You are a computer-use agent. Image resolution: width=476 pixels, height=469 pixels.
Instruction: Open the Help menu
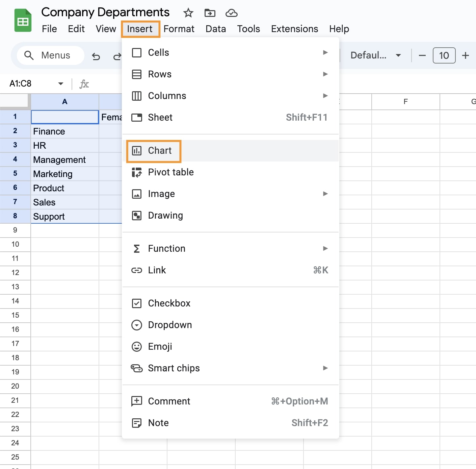[339, 29]
